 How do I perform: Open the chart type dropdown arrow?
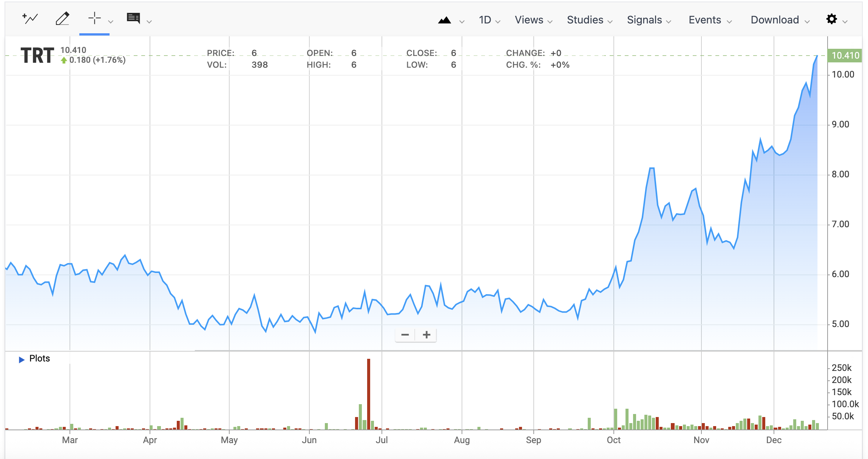(462, 22)
